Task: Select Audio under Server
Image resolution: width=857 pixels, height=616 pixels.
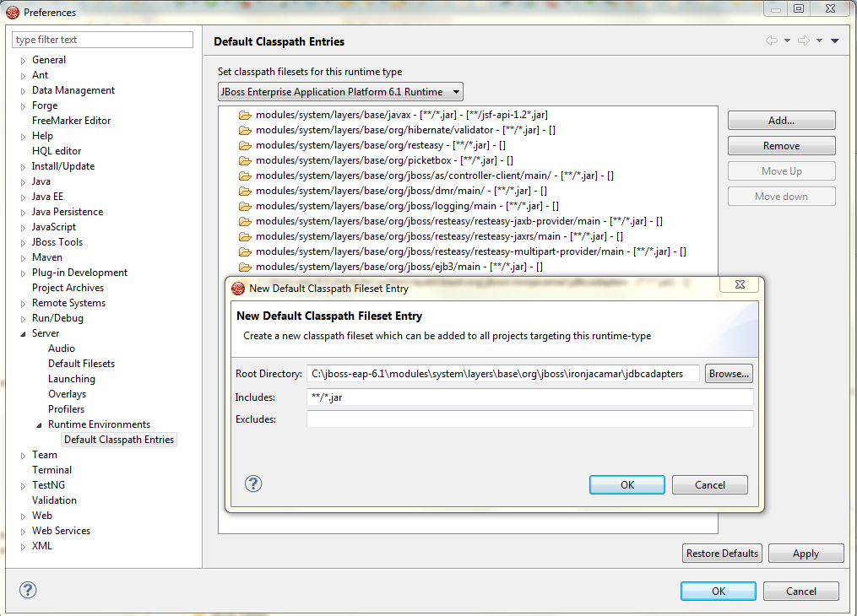Action: tap(61, 349)
